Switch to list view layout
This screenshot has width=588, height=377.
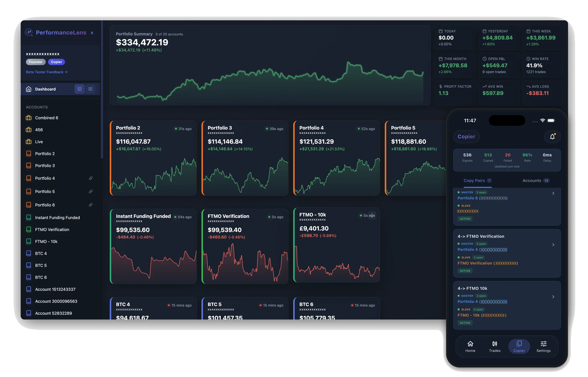tap(90, 89)
